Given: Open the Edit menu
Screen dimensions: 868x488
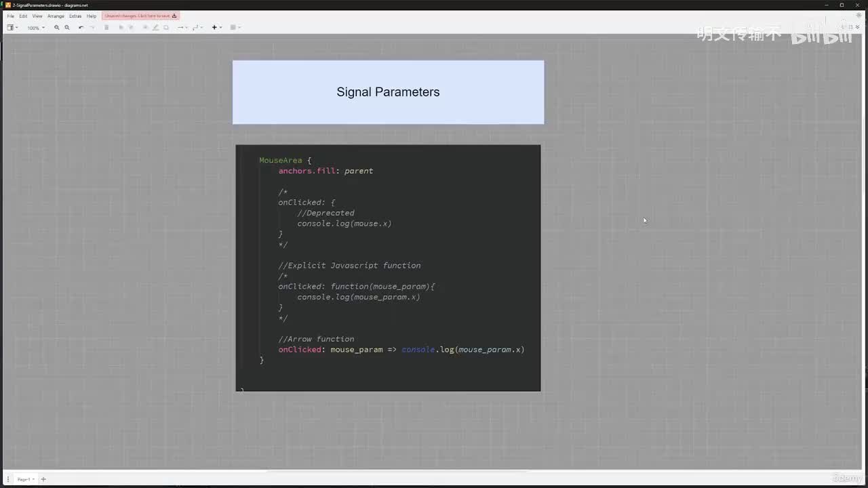Looking at the screenshot, I should [23, 16].
